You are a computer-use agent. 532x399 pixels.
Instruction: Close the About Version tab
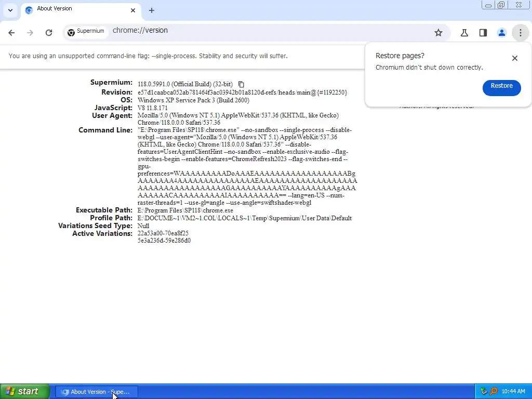point(133,10)
